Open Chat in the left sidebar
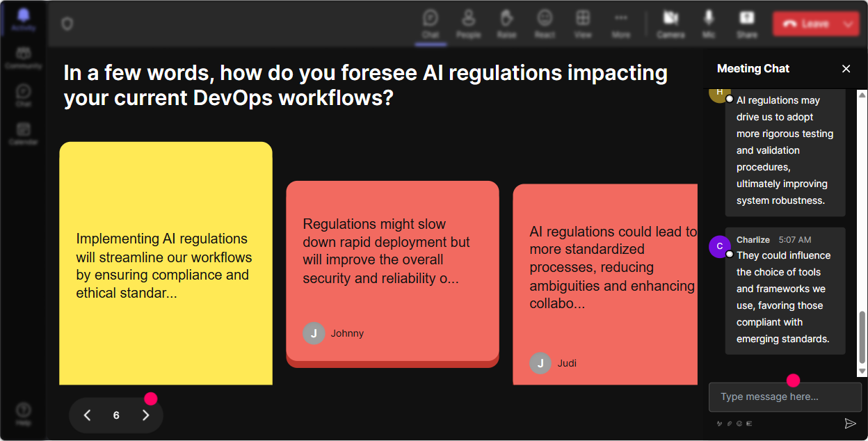Image resolution: width=868 pixels, height=441 pixels. click(24, 95)
